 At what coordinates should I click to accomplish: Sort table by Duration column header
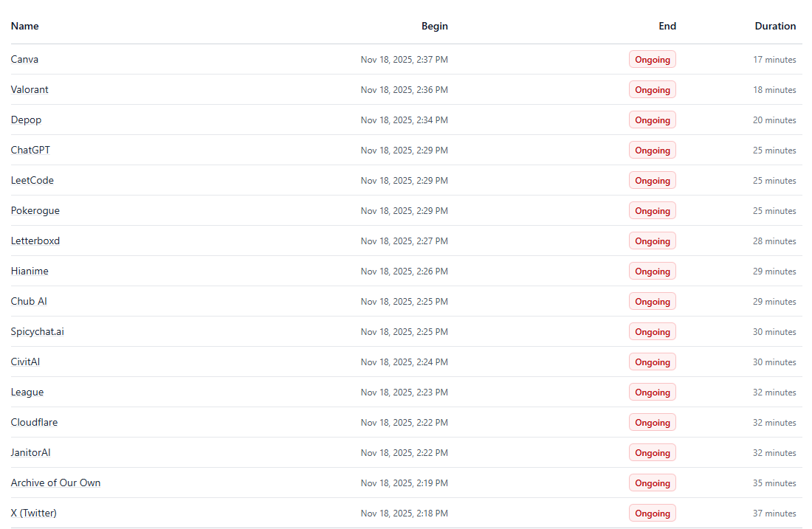[x=775, y=26]
